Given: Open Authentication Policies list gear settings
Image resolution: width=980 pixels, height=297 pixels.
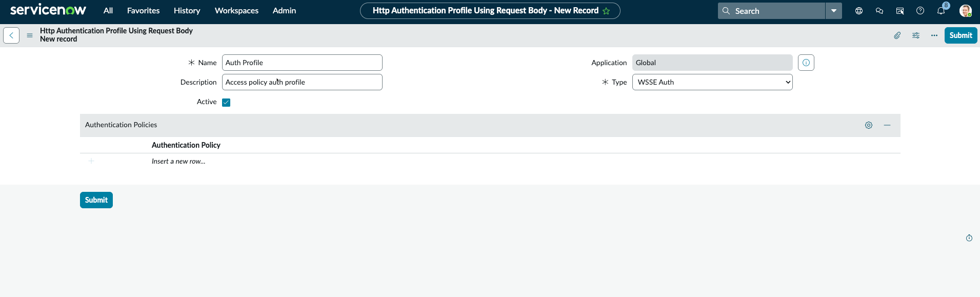Looking at the screenshot, I should coord(869,125).
